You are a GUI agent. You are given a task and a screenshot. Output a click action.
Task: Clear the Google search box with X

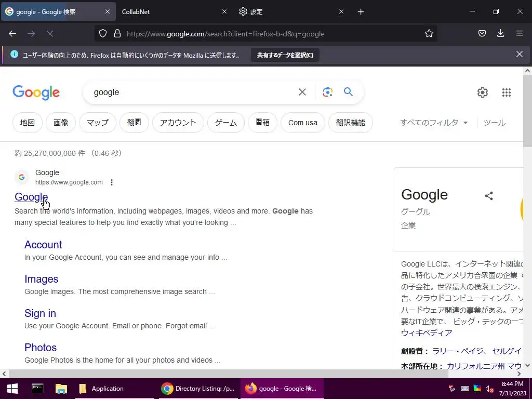click(x=302, y=92)
